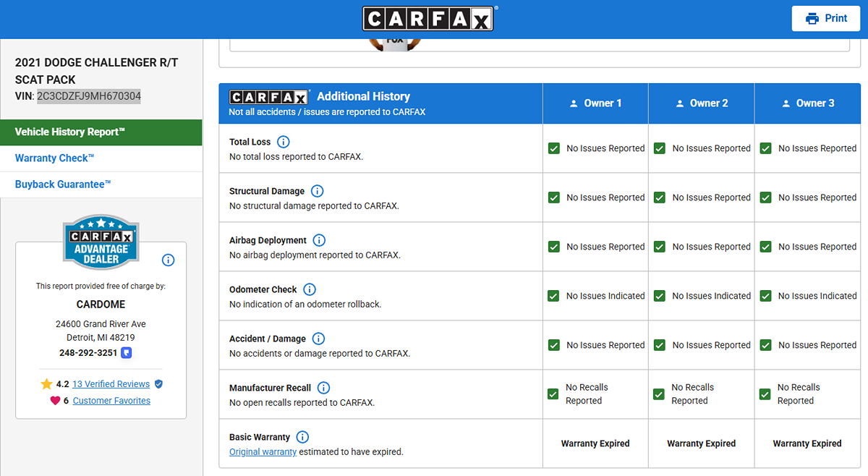Show info for Structural Damage

(x=317, y=191)
